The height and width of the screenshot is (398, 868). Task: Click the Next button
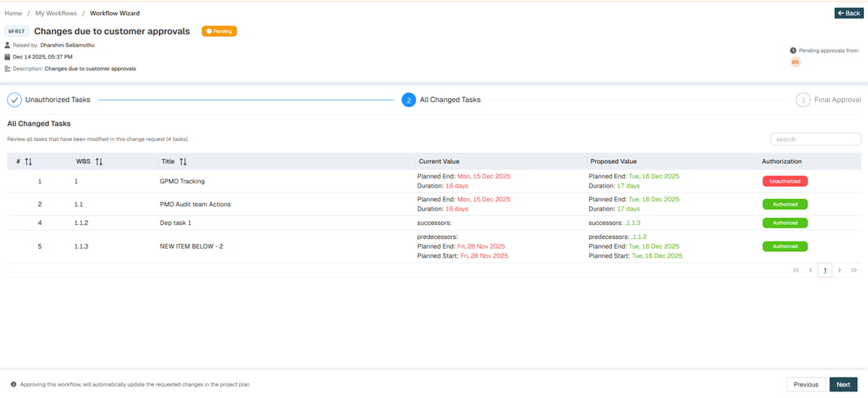tap(843, 384)
